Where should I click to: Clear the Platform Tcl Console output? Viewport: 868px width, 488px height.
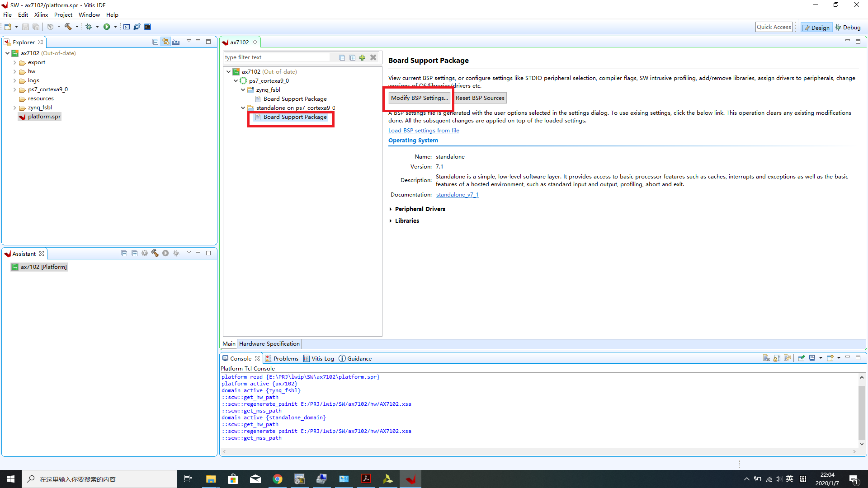point(766,358)
